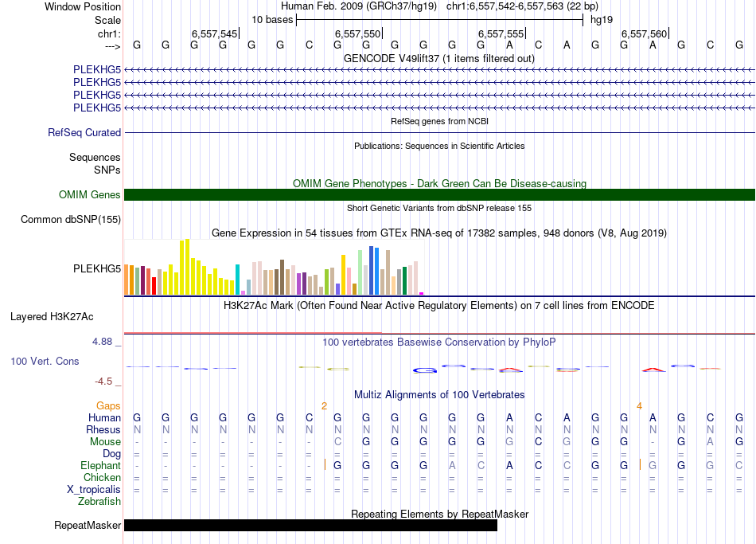Open the Layered H3K27Ac track label
Viewport: 756px width, 544px height.
tap(52, 317)
